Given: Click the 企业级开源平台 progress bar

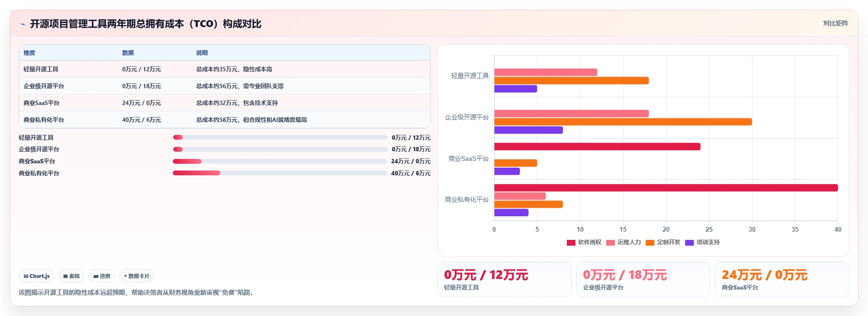Looking at the screenshot, I should tap(280, 149).
